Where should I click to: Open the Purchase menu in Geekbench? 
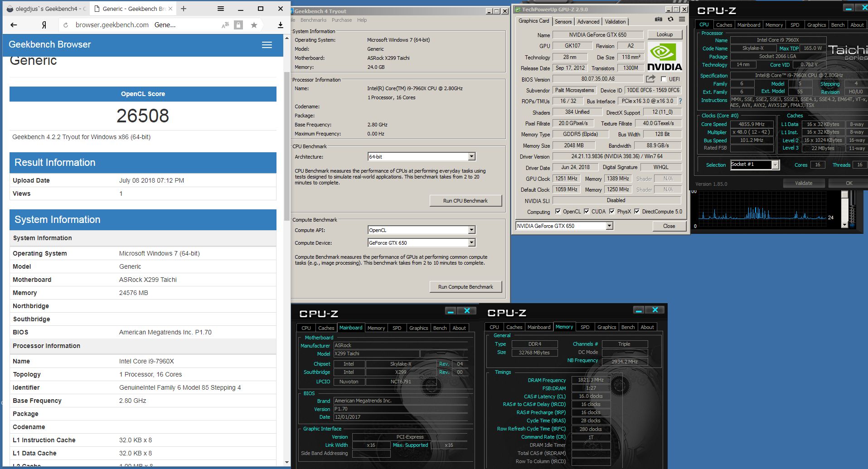click(342, 20)
